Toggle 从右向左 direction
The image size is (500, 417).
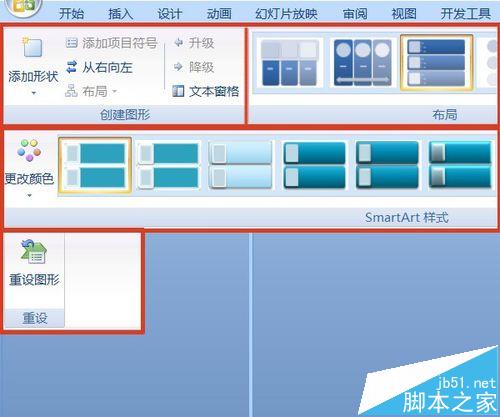99,67
